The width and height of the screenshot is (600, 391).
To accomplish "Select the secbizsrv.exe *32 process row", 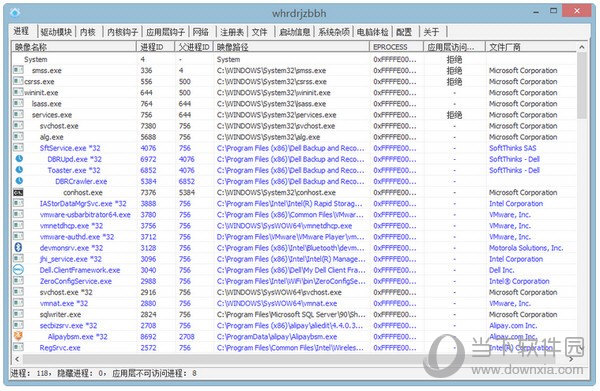I will tap(294, 326).
